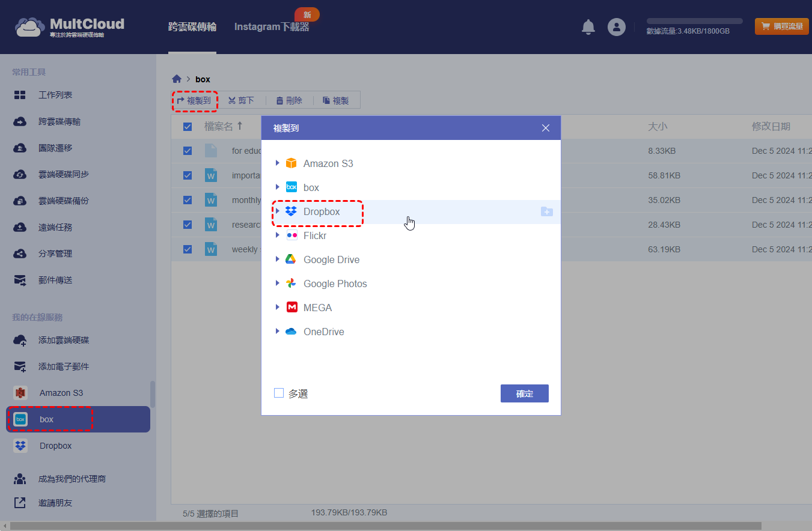Switch to the 跨雲碟傳輸 tab
Viewport: 812px width, 531px height.
point(192,27)
